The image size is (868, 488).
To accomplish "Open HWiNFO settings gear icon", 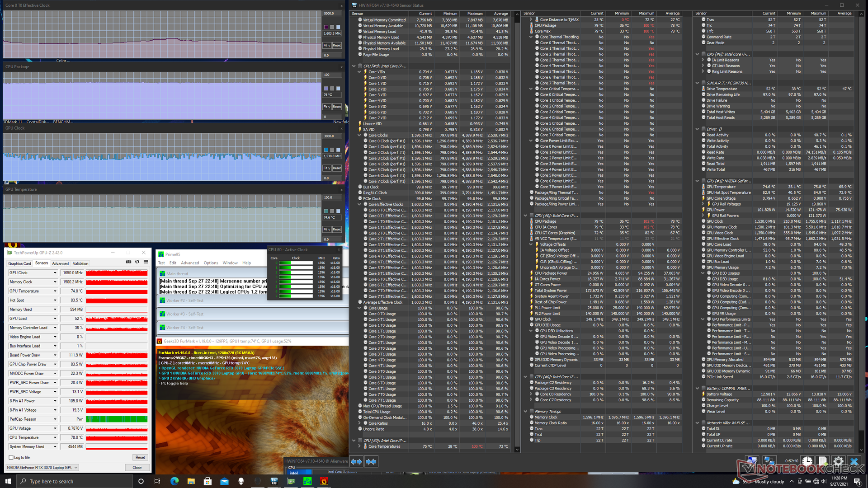I will pos(838,461).
